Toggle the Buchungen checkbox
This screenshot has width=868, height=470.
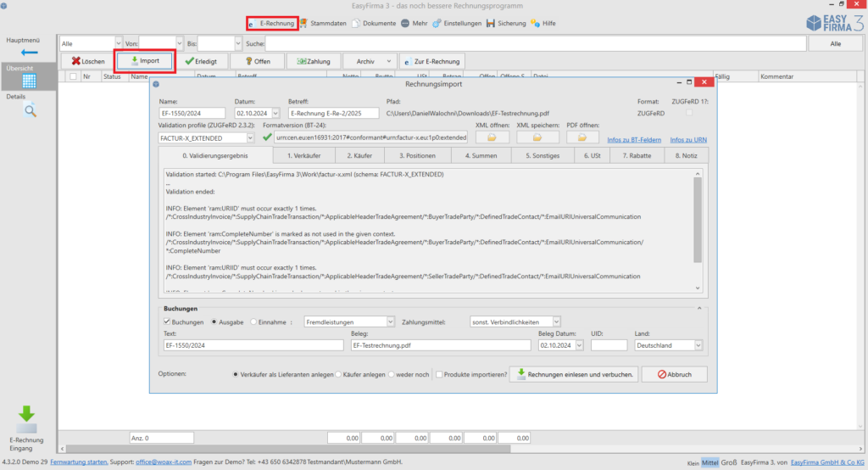(167, 322)
